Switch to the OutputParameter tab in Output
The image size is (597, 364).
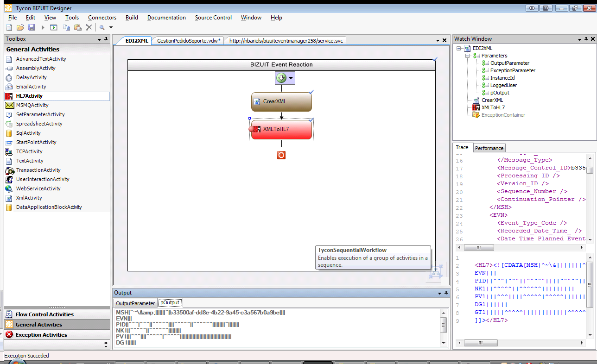coord(135,303)
